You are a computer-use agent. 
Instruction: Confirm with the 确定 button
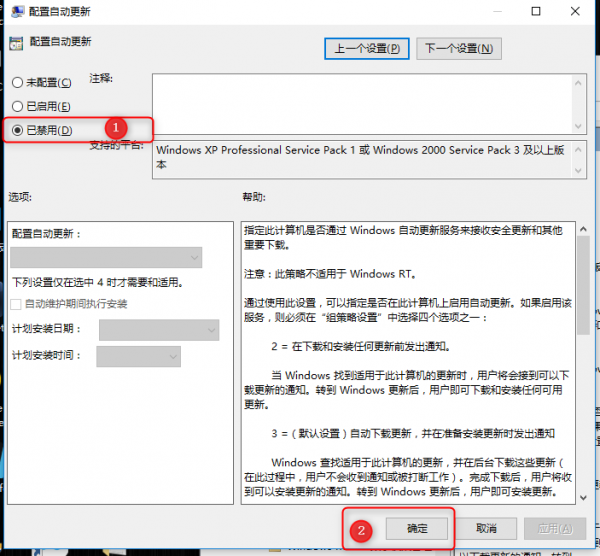point(417,528)
